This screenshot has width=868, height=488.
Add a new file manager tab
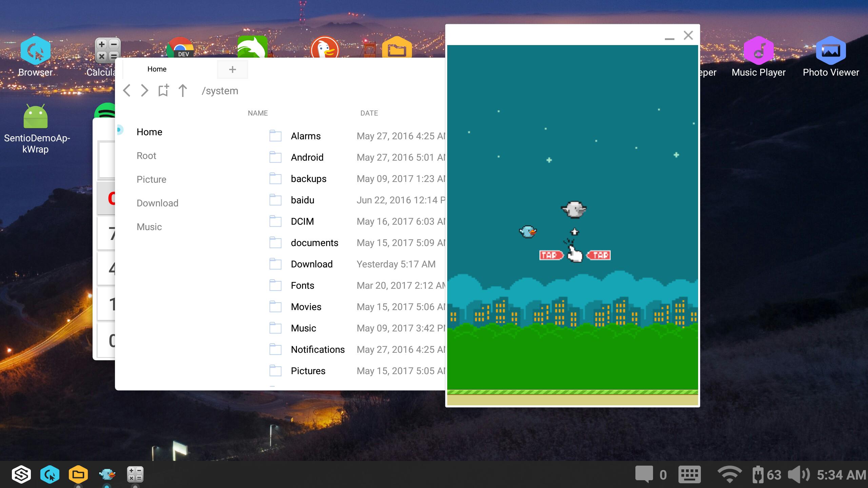[232, 69]
